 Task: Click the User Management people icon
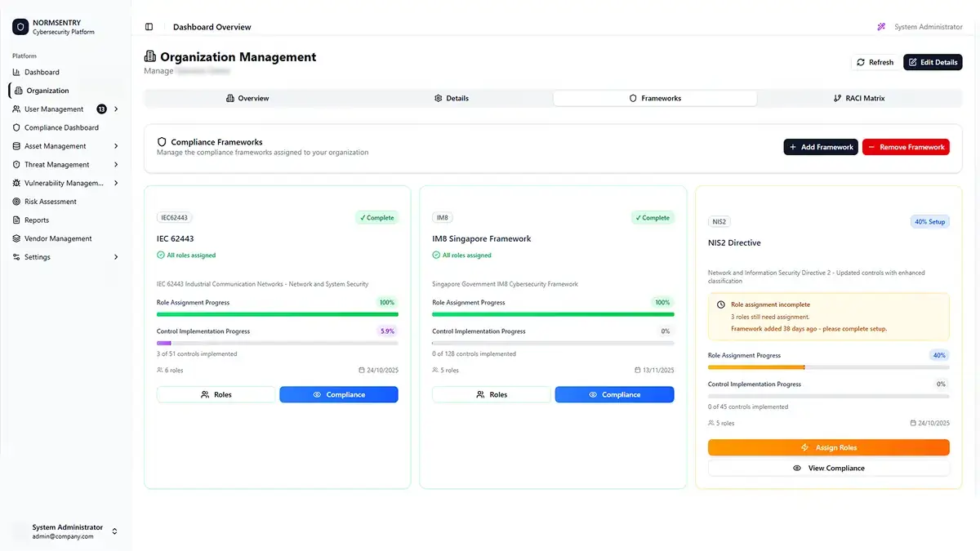click(16, 109)
